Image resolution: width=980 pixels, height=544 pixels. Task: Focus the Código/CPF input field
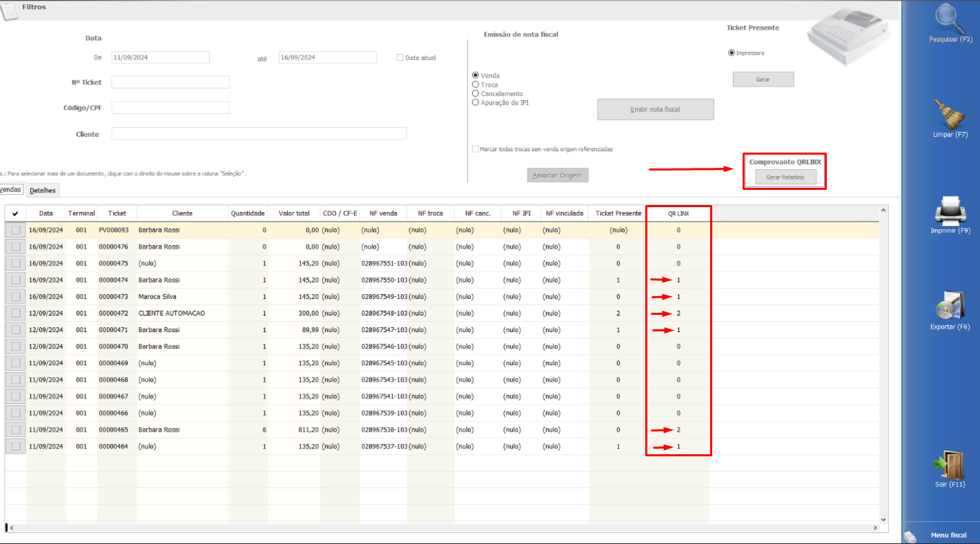click(x=170, y=108)
